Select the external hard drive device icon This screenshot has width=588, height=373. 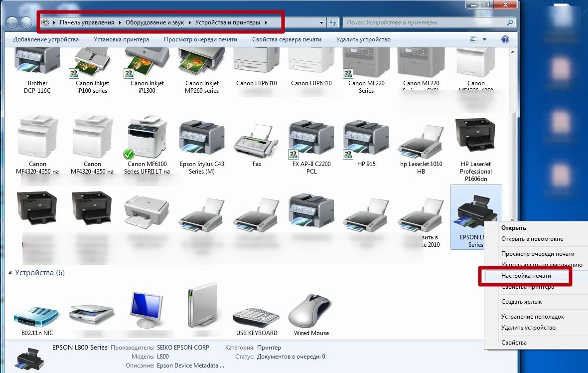click(202, 306)
